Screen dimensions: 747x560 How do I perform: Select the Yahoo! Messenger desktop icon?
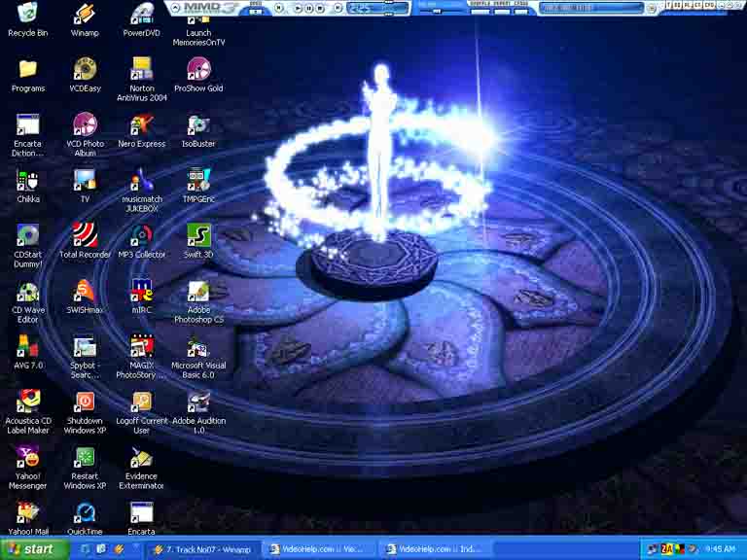tap(27, 468)
